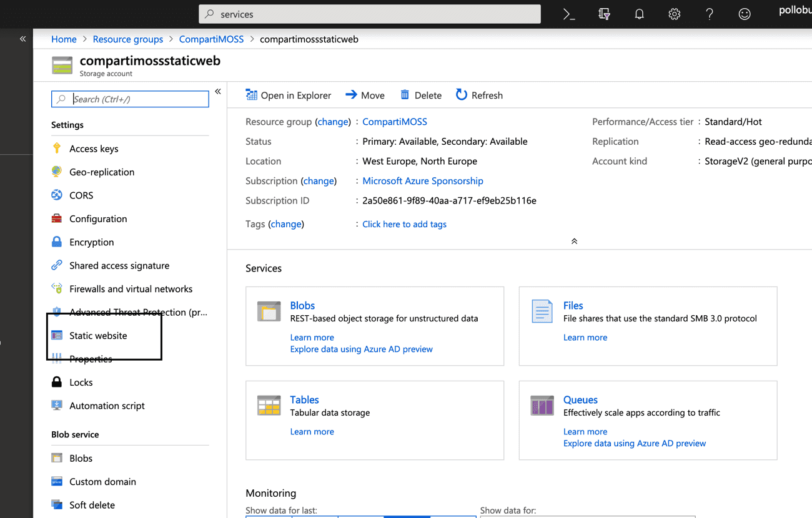
Task: Click the Configuration toolbox icon
Action: pyautogui.click(x=57, y=218)
